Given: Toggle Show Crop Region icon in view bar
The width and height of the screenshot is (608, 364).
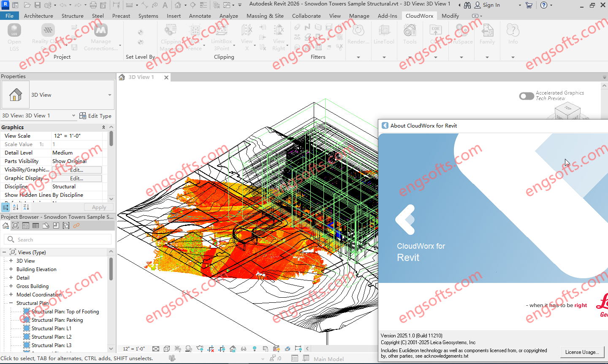Looking at the screenshot, I should point(222,349).
